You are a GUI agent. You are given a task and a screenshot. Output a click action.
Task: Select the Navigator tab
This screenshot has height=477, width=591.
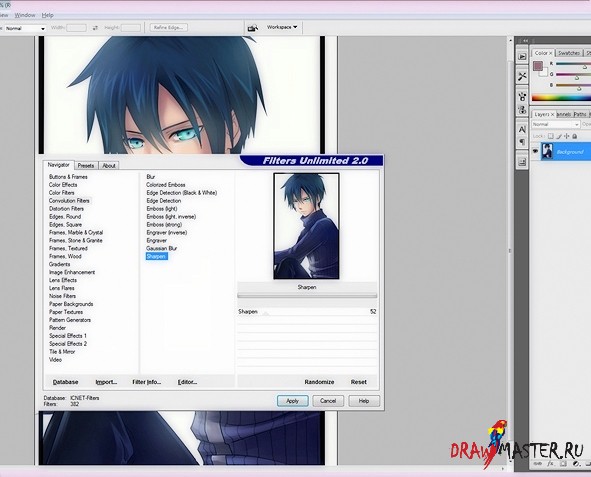click(58, 165)
